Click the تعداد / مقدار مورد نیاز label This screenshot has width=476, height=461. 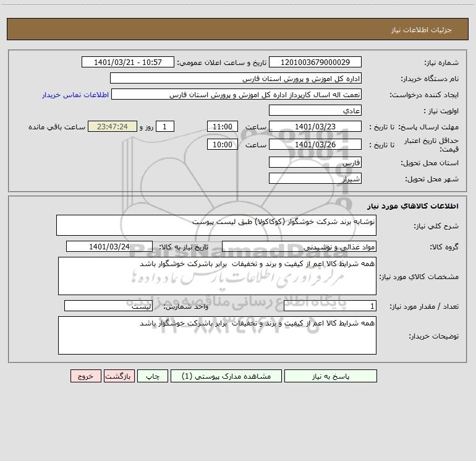tap(424, 307)
